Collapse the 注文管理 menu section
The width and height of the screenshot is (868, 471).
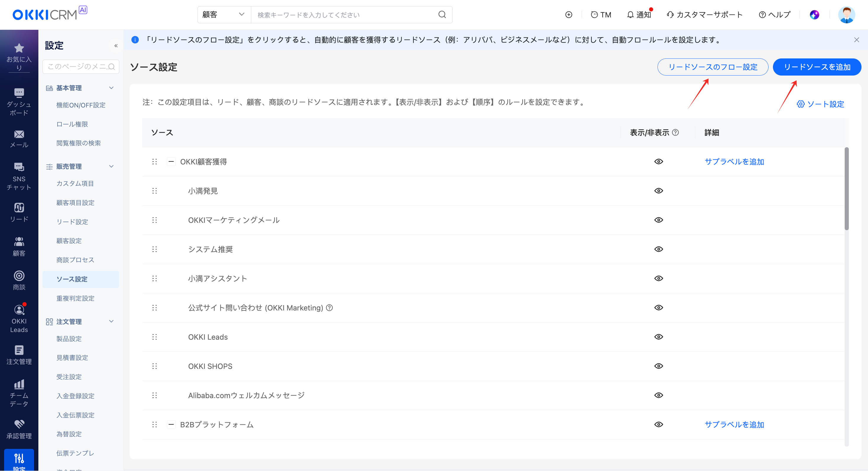112,321
